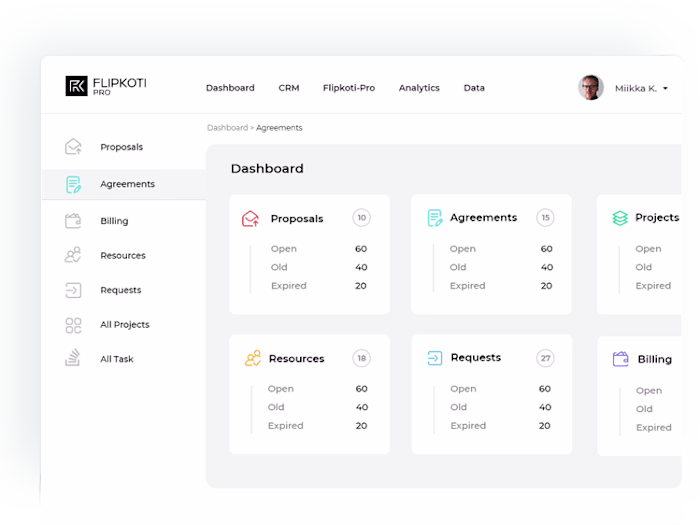Click Expired row in Requests card

(x=500, y=426)
